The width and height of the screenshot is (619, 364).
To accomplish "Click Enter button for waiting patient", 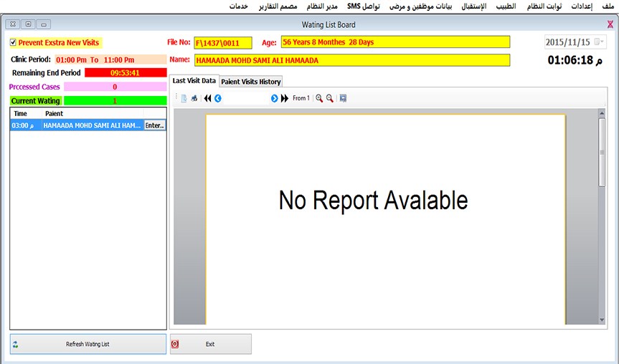I will click(x=154, y=125).
